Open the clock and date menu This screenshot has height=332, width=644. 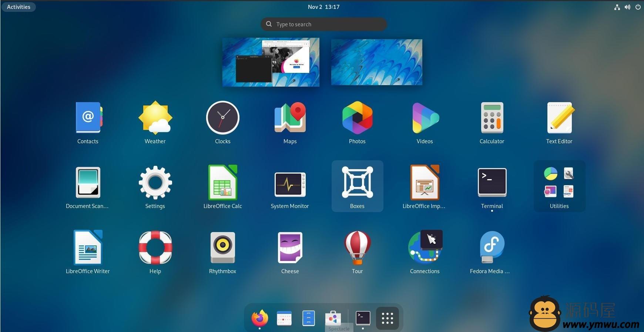click(323, 7)
